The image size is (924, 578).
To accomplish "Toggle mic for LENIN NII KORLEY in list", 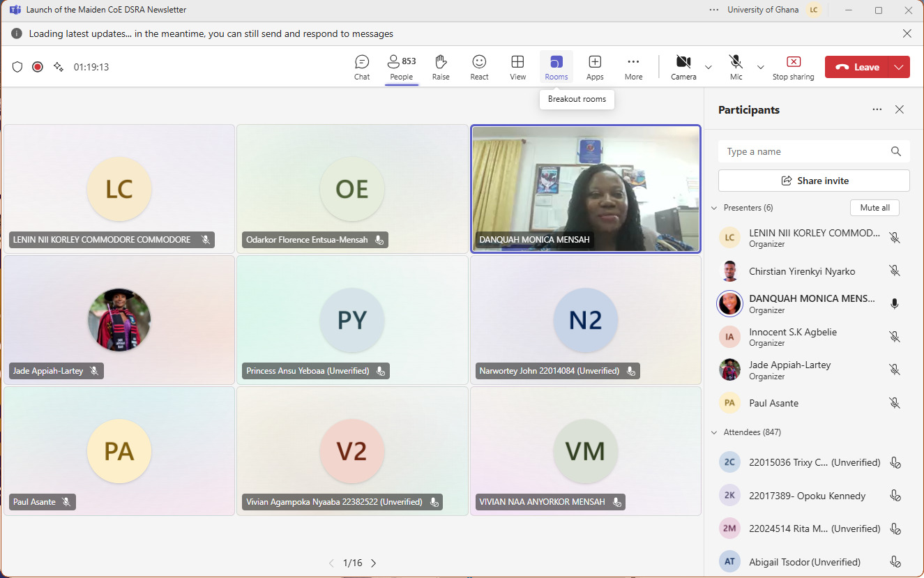I will pos(895,238).
